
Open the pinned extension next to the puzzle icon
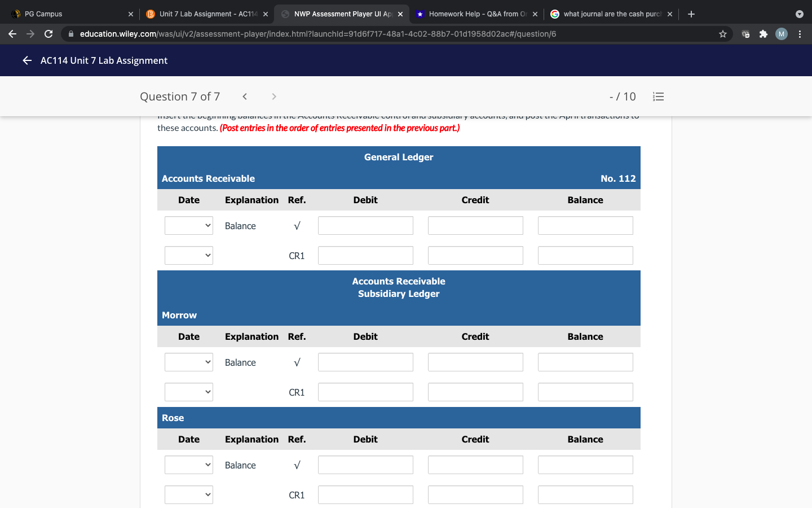pos(745,34)
